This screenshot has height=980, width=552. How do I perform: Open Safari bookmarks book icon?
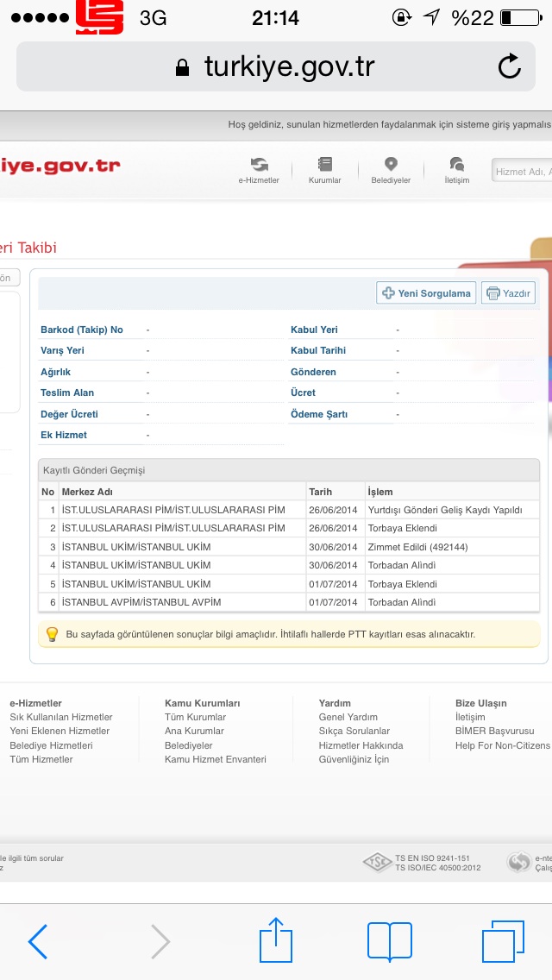tap(390, 941)
